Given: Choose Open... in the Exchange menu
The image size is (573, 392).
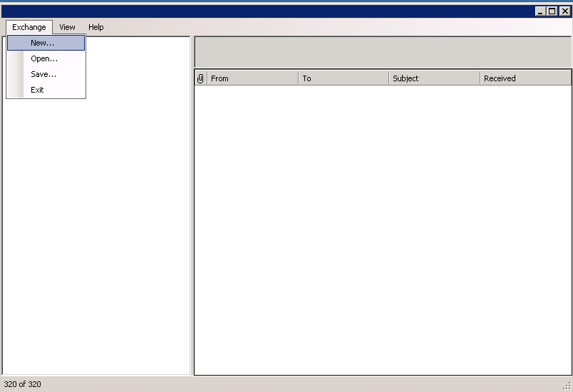Looking at the screenshot, I should click(44, 58).
